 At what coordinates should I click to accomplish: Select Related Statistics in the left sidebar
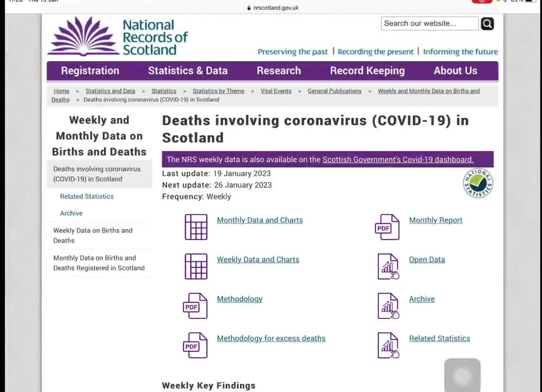(x=87, y=197)
